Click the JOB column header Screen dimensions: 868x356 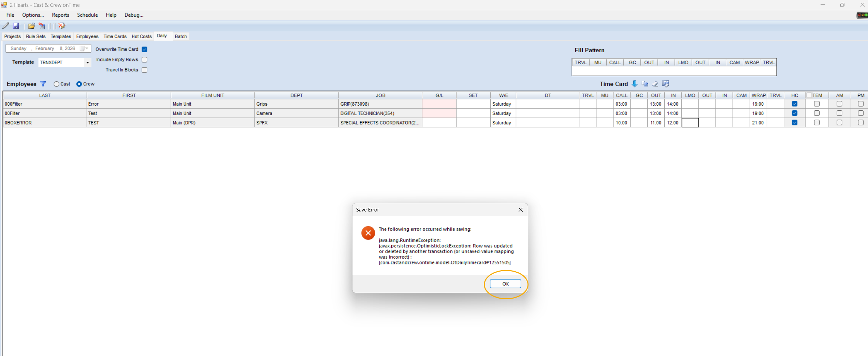click(x=380, y=95)
